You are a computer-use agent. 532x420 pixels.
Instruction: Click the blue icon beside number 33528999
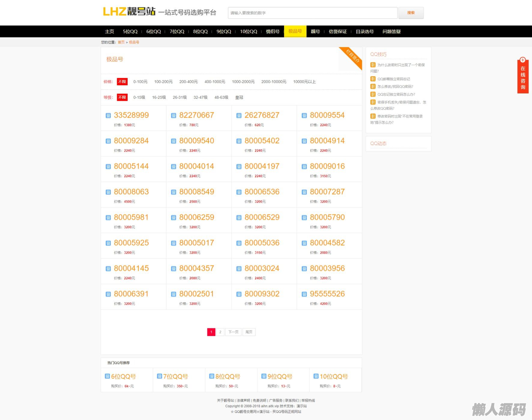(108, 116)
